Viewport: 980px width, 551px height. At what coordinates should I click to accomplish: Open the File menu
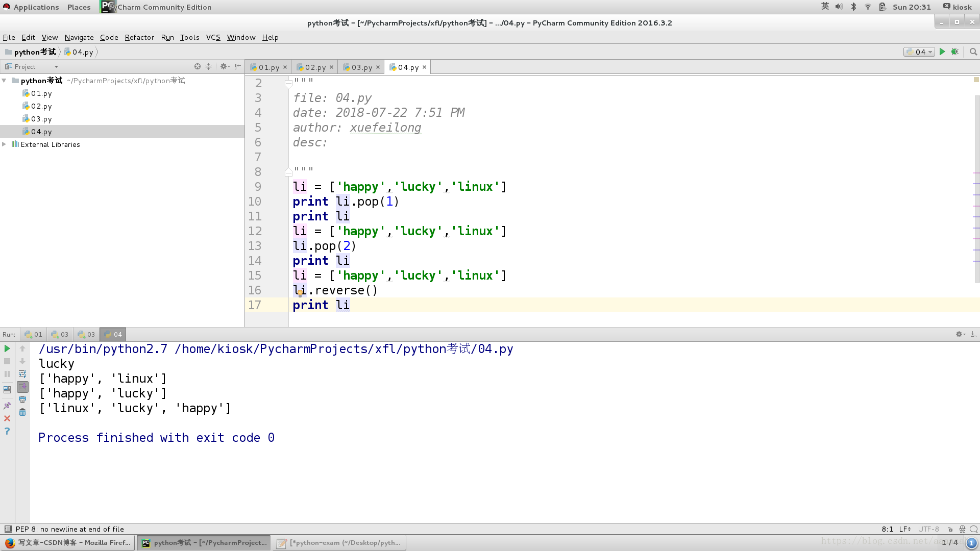pos(9,37)
